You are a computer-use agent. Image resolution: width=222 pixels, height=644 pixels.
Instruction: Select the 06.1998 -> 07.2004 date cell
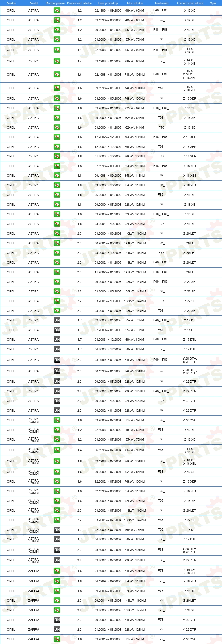(108, 450)
